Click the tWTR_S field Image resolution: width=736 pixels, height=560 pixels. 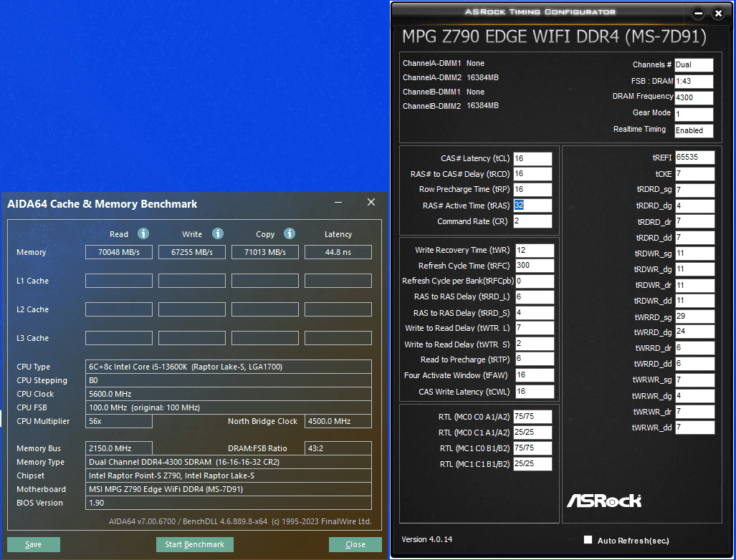(x=535, y=344)
